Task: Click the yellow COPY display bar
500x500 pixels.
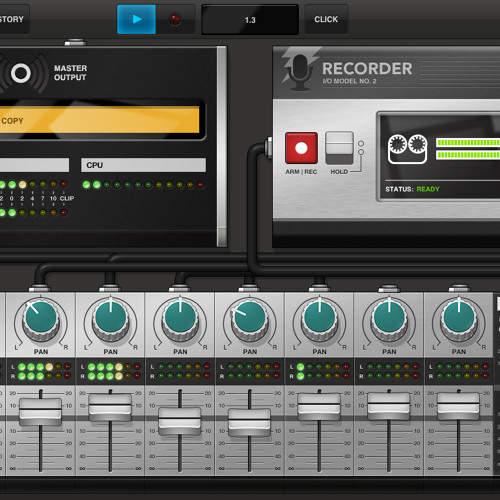Action: 100,120
